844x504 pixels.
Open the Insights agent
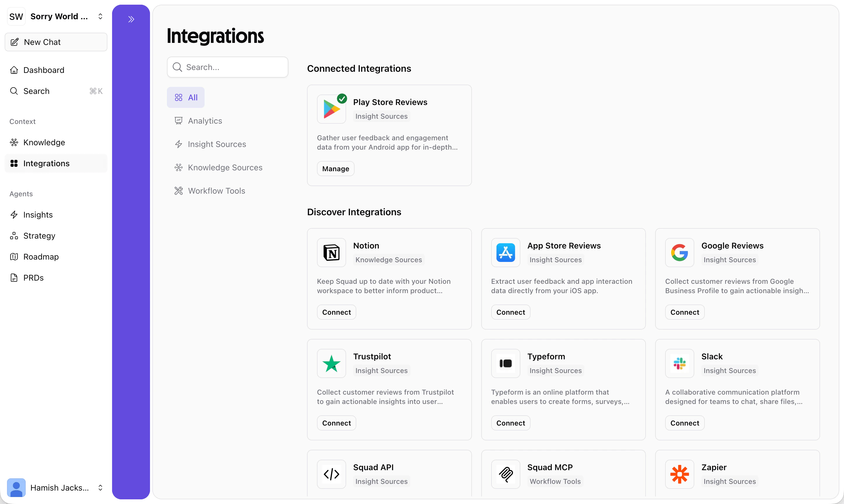[38, 215]
